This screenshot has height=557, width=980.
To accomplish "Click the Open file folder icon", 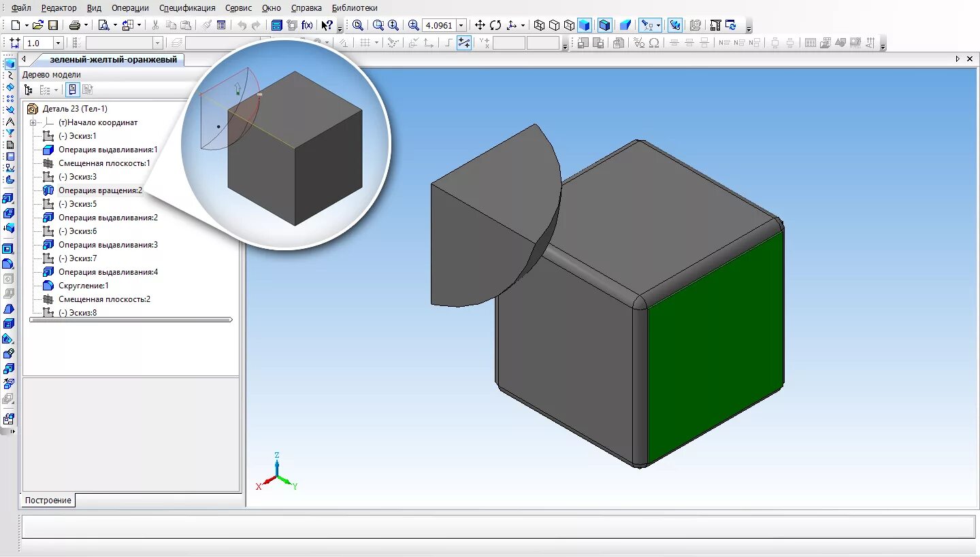I will click(x=38, y=25).
